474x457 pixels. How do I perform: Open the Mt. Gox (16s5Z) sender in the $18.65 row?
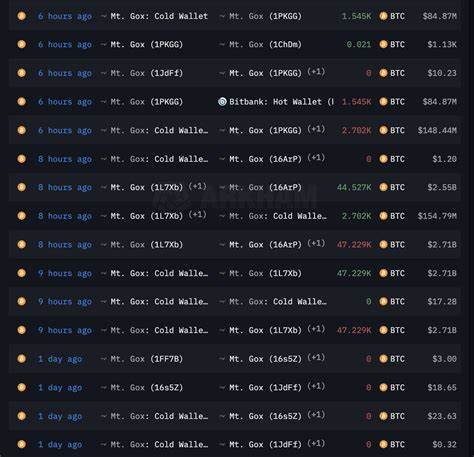pos(147,388)
